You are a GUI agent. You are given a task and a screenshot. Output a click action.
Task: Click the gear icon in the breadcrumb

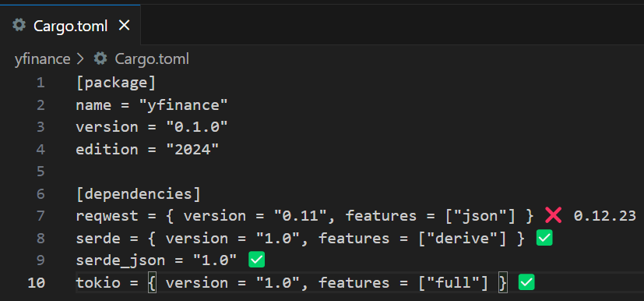coord(100,58)
